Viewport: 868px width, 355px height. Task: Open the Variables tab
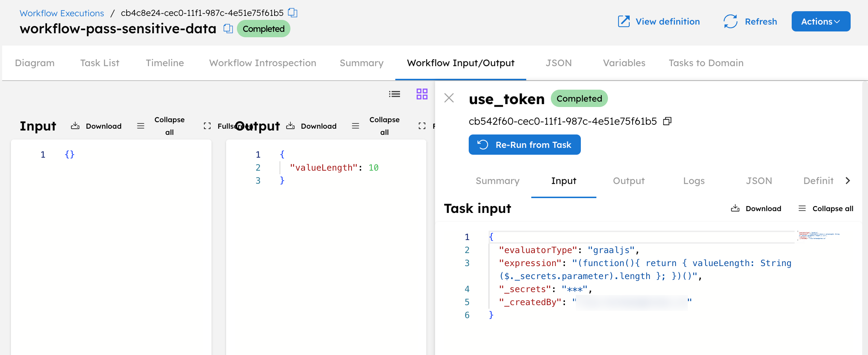(x=624, y=63)
